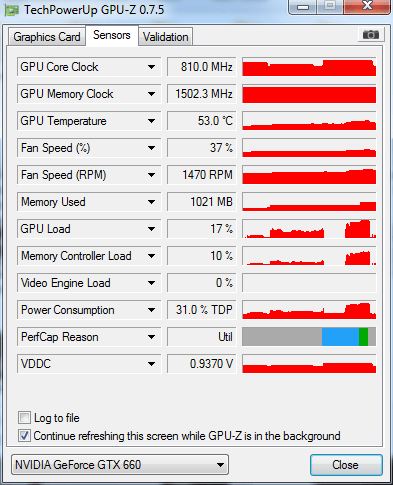Click the GPU-Z app icon in title bar
The width and height of the screenshot is (393, 485).
click(11, 10)
